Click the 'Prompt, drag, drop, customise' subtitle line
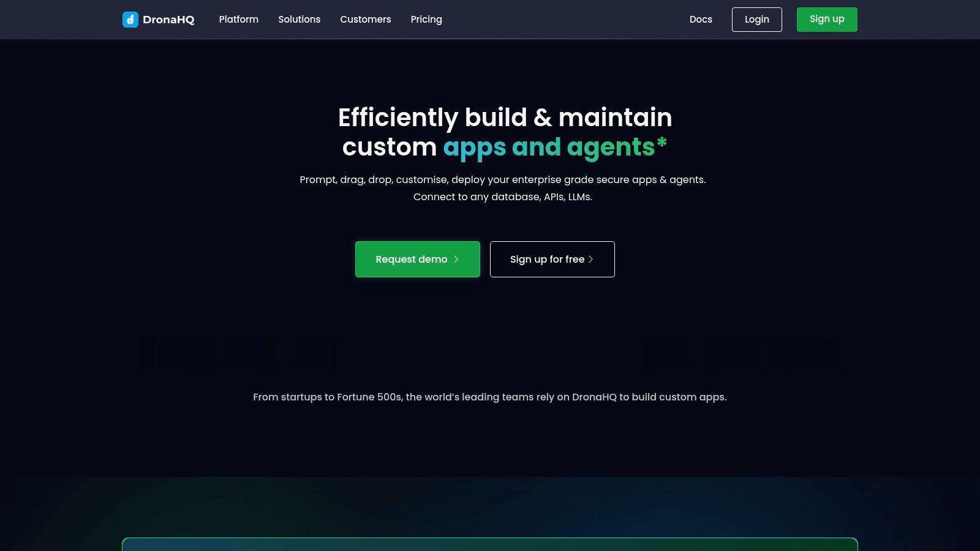Viewport: 980px width, 551px height. point(503,180)
